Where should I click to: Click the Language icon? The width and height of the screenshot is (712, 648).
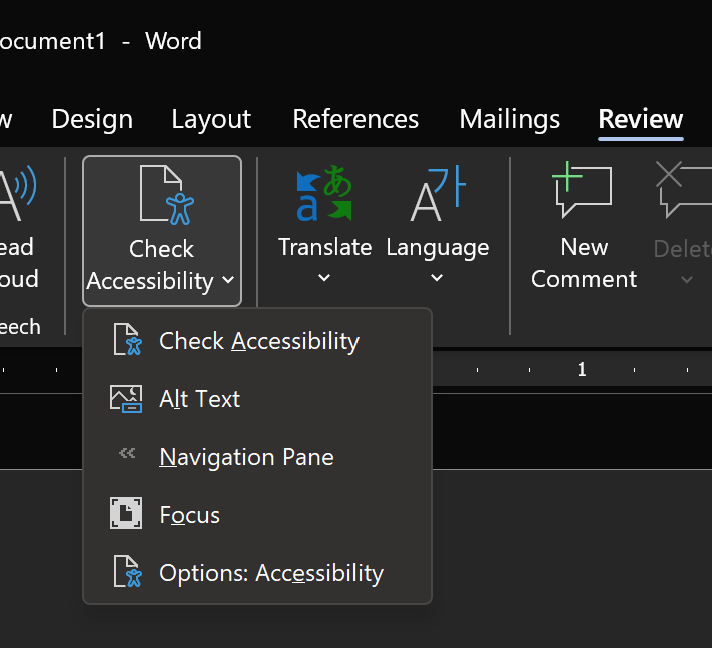(x=438, y=193)
